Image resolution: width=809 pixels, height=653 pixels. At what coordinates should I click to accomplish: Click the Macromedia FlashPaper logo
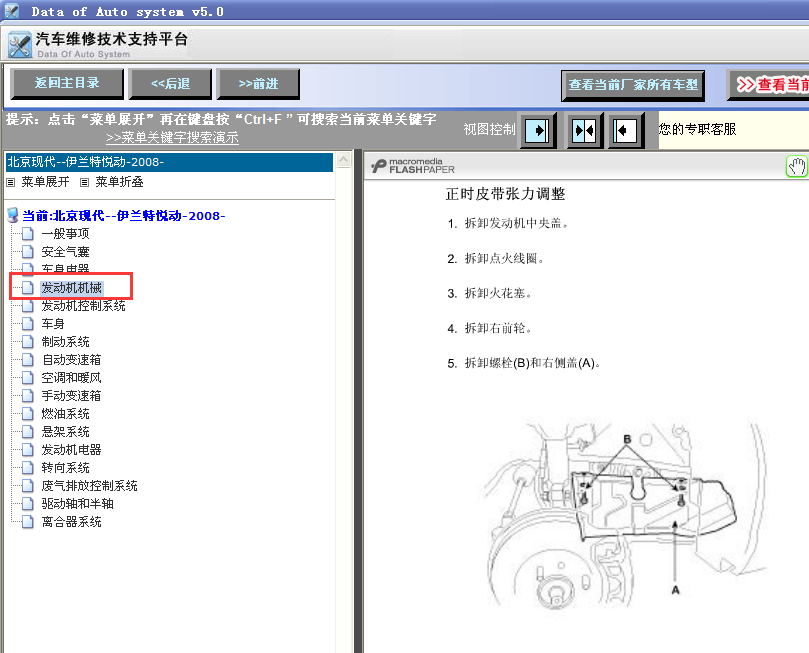tap(413, 166)
